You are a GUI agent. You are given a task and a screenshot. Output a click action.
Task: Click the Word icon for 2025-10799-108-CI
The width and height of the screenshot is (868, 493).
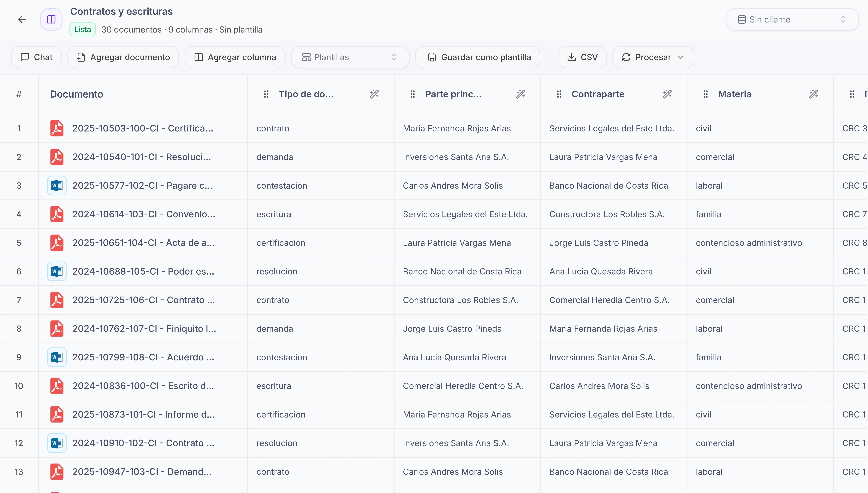(x=57, y=357)
